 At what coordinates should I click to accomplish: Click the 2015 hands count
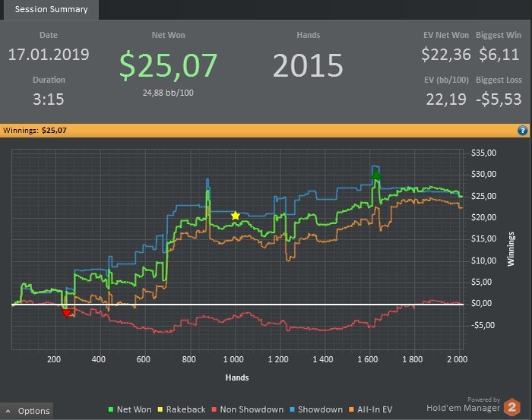(308, 65)
